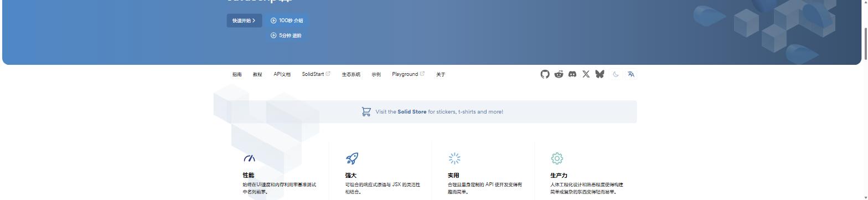The height and width of the screenshot is (200, 868).
Task: Open the GitHub icon link
Action: pos(545,74)
